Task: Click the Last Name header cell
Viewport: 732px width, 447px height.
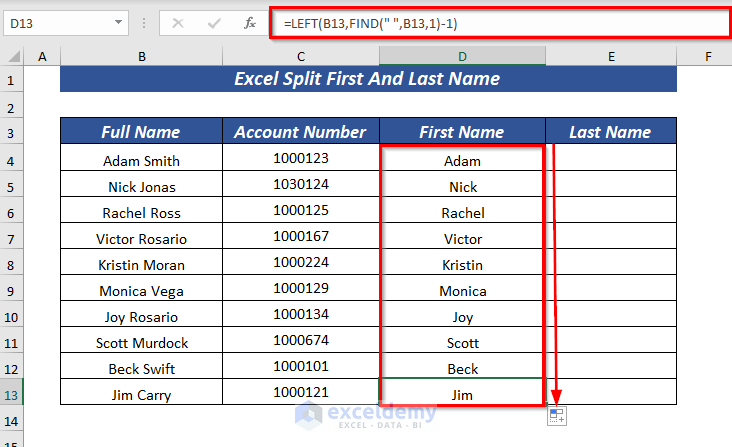Action: [610, 132]
